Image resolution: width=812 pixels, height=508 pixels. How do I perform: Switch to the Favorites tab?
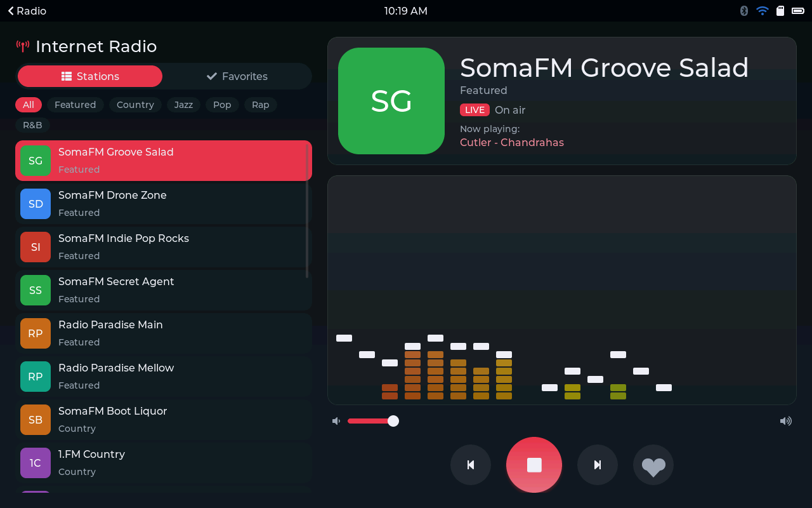tap(237, 76)
